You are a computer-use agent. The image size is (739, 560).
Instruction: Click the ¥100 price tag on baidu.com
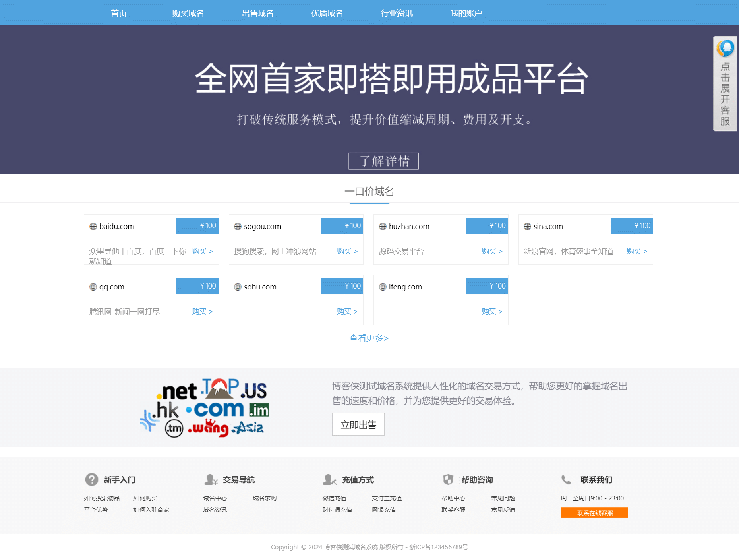pos(197,226)
